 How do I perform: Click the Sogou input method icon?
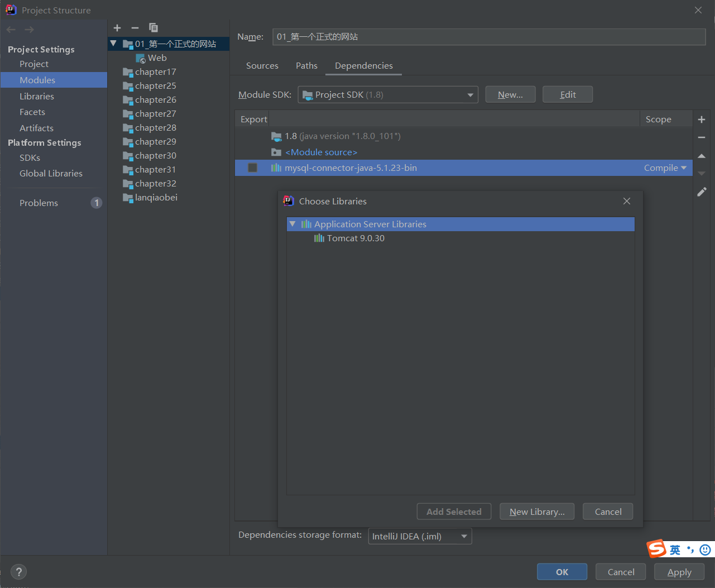(x=656, y=549)
